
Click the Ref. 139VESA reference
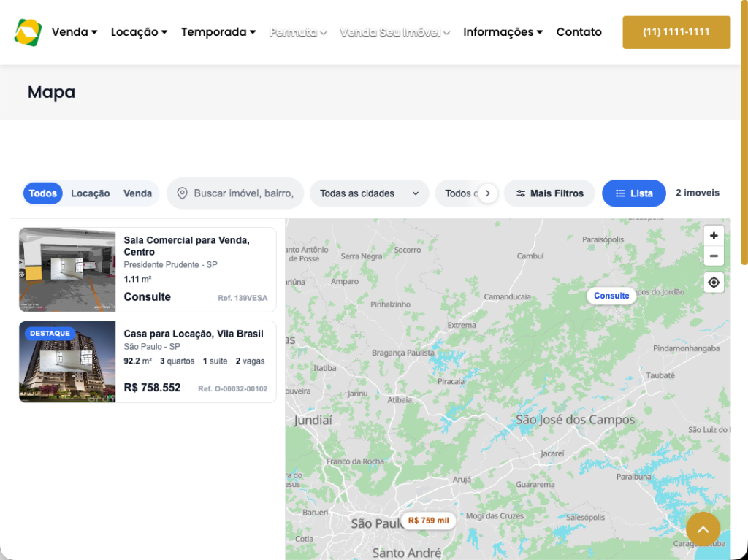click(243, 298)
